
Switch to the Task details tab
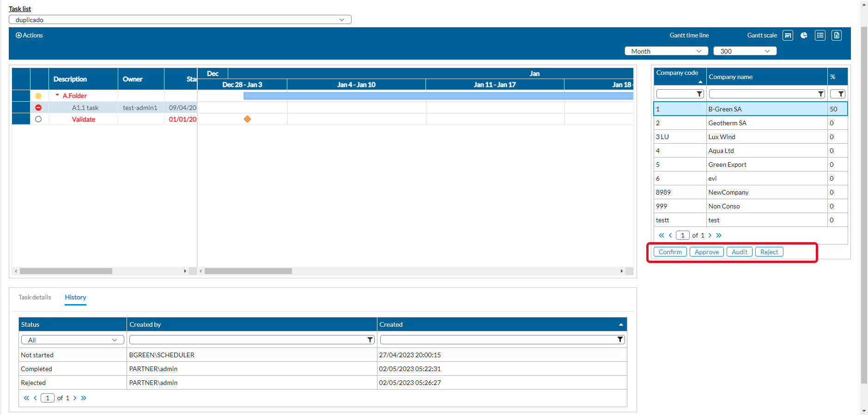35,298
